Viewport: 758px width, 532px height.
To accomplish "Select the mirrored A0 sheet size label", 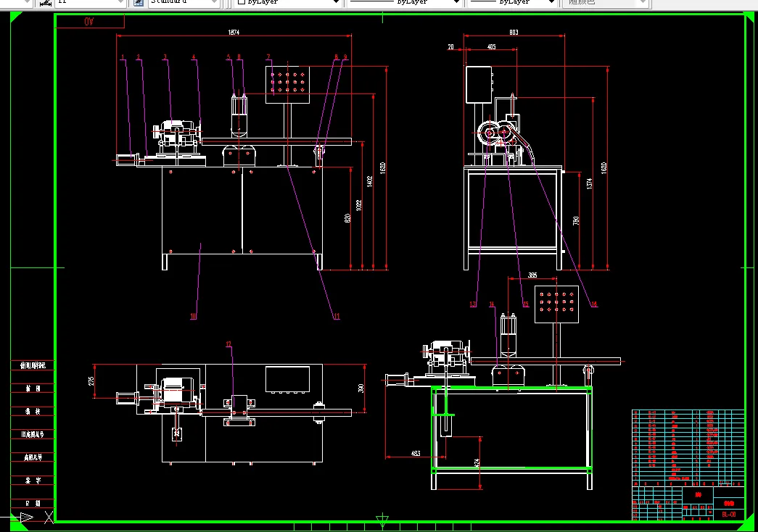I will (89, 21).
